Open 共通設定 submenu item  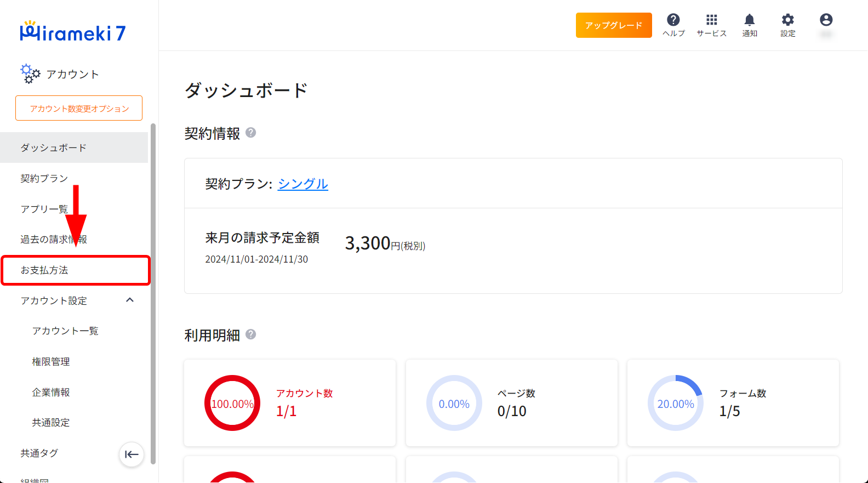point(51,423)
